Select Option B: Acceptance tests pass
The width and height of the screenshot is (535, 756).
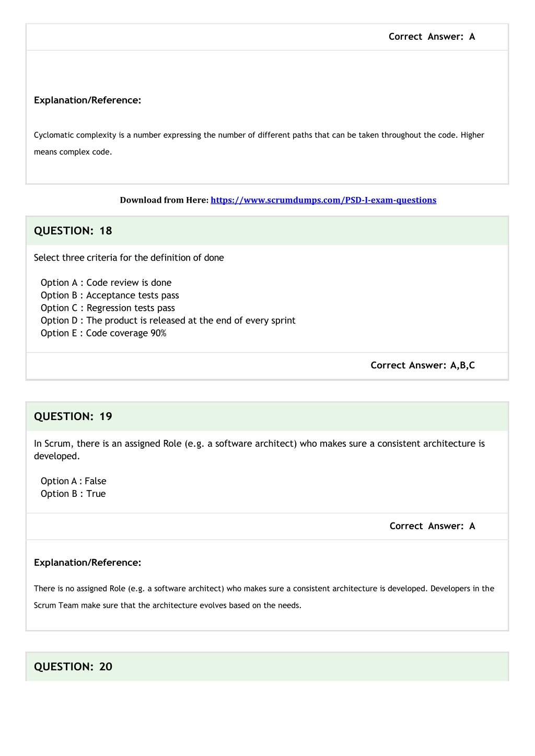tap(110, 295)
